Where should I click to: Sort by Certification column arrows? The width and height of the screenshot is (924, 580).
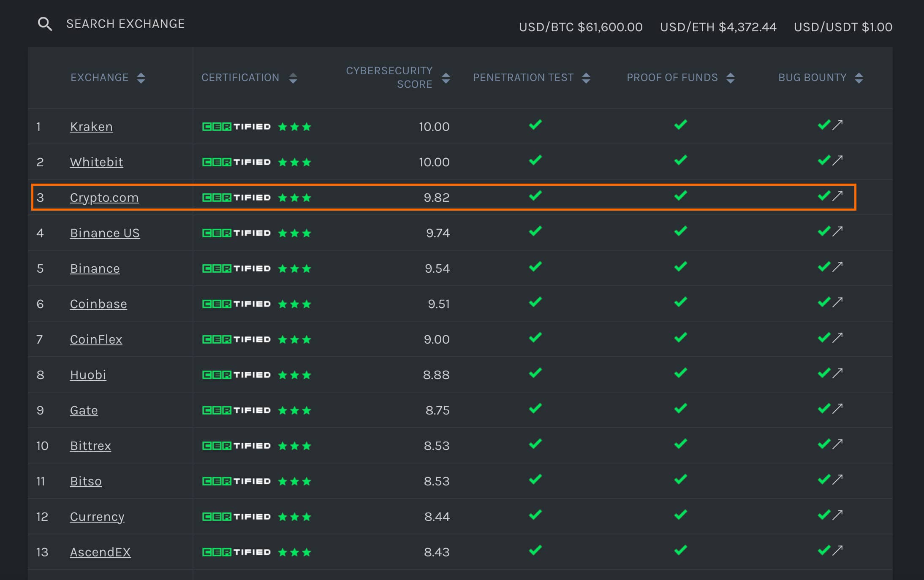click(x=293, y=78)
